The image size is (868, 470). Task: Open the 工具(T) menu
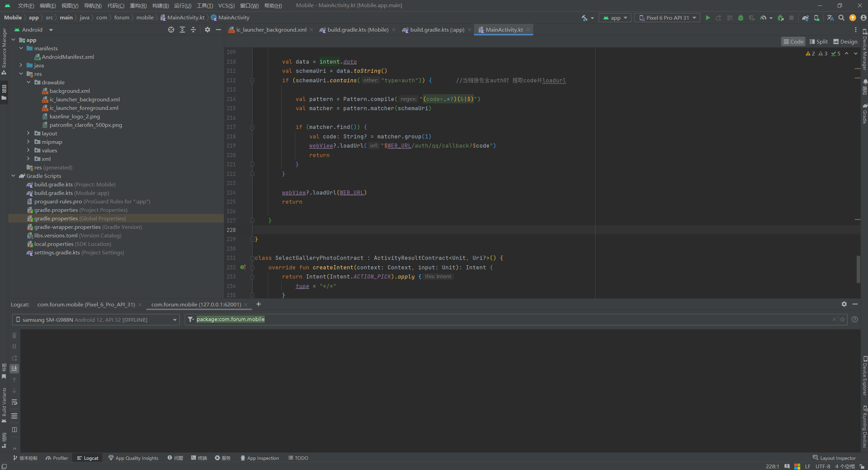[204, 5]
